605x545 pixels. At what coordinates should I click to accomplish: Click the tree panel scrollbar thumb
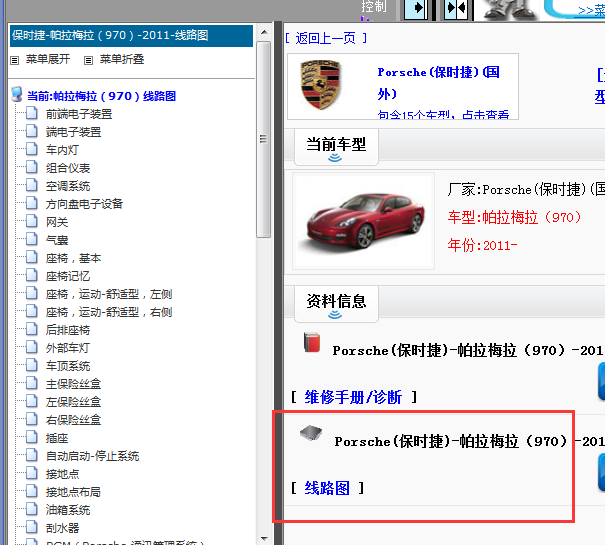coord(264,139)
